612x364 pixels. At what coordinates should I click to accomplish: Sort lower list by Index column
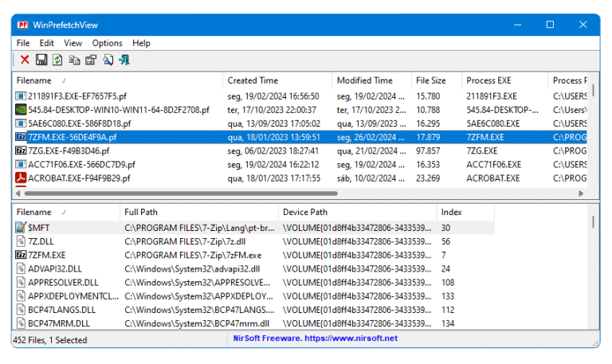(x=451, y=213)
